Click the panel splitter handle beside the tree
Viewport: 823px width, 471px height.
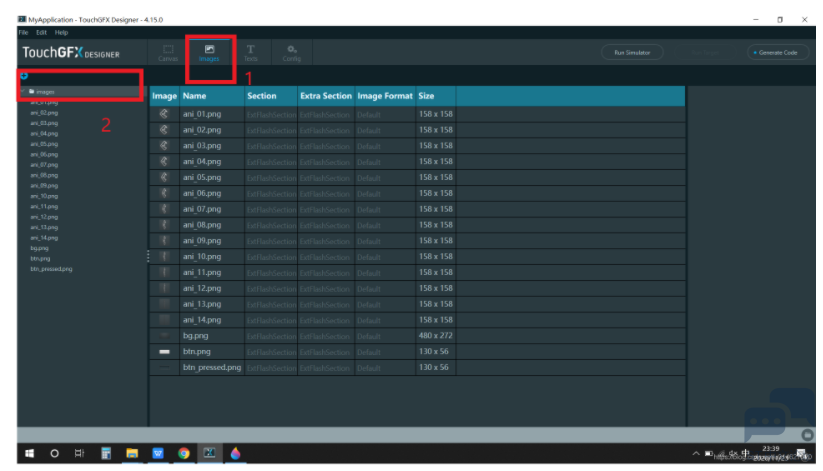tap(148, 256)
